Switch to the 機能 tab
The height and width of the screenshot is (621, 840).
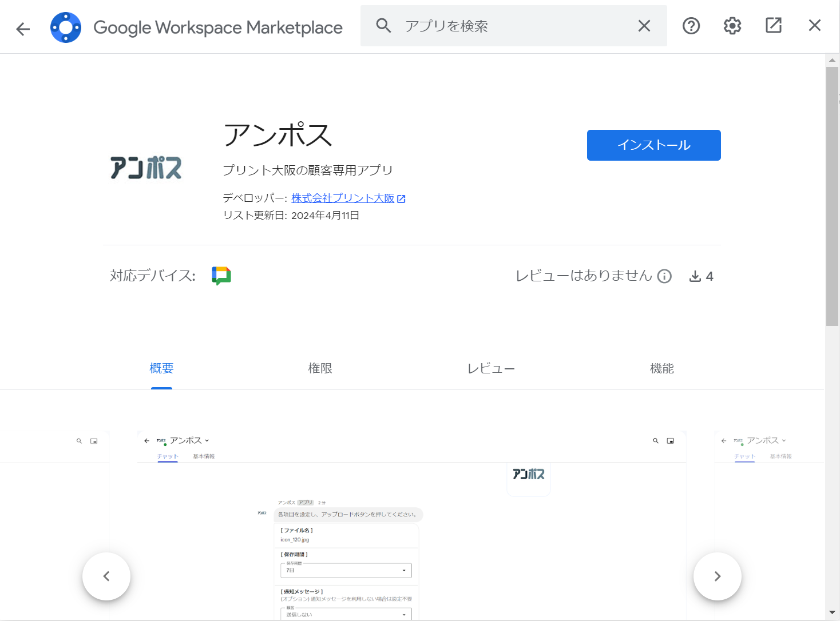point(662,369)
